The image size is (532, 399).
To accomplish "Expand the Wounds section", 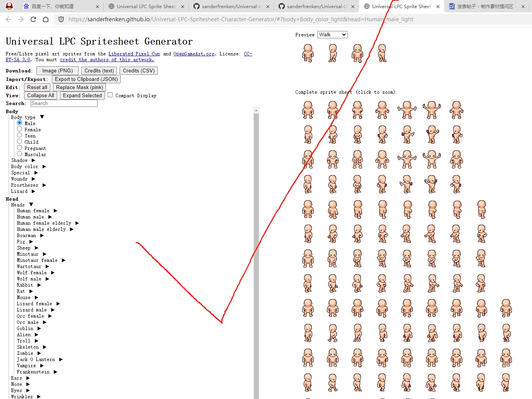I will (x=33, y=179).
